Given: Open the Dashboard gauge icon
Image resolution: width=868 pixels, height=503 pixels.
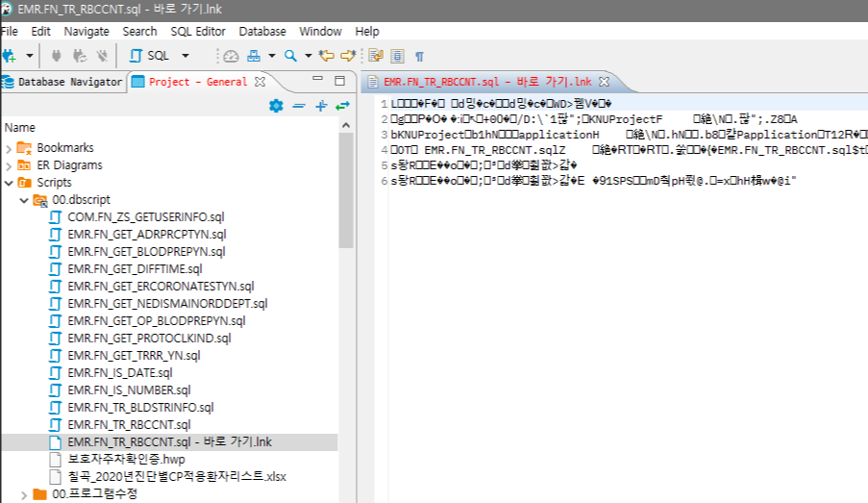Looking at the screenshot, I should [x=231, y=56].
